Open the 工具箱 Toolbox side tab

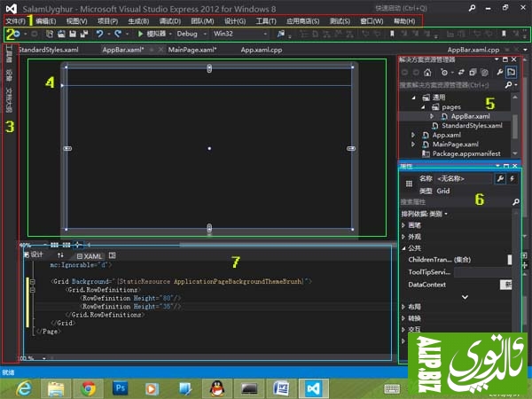click(x=10, y=53)
